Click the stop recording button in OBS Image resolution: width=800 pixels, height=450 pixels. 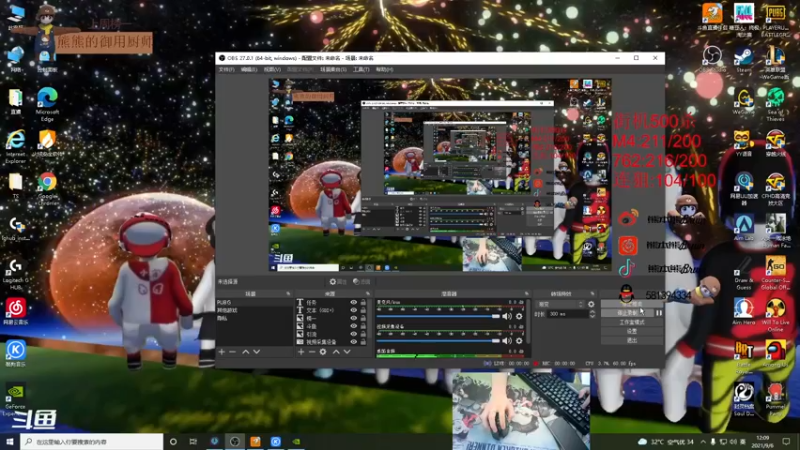[628, 313]
